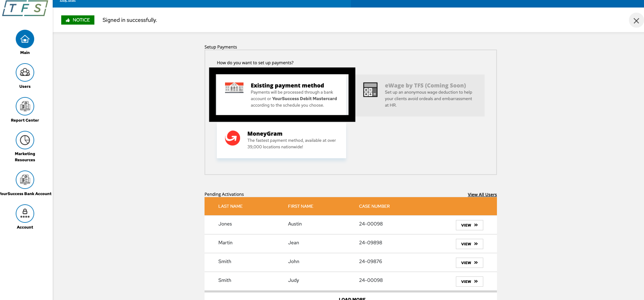The height and width of the screenshot is (300, 644).
Task: View Judy Smith pending activation
Action: [x=469, y=282]
